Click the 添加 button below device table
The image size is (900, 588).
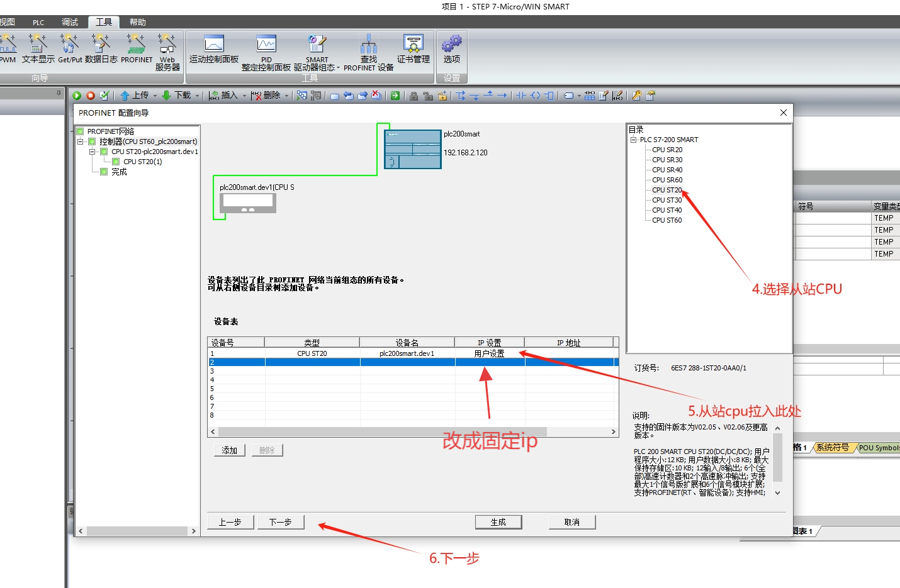click(x=229, y=450)
